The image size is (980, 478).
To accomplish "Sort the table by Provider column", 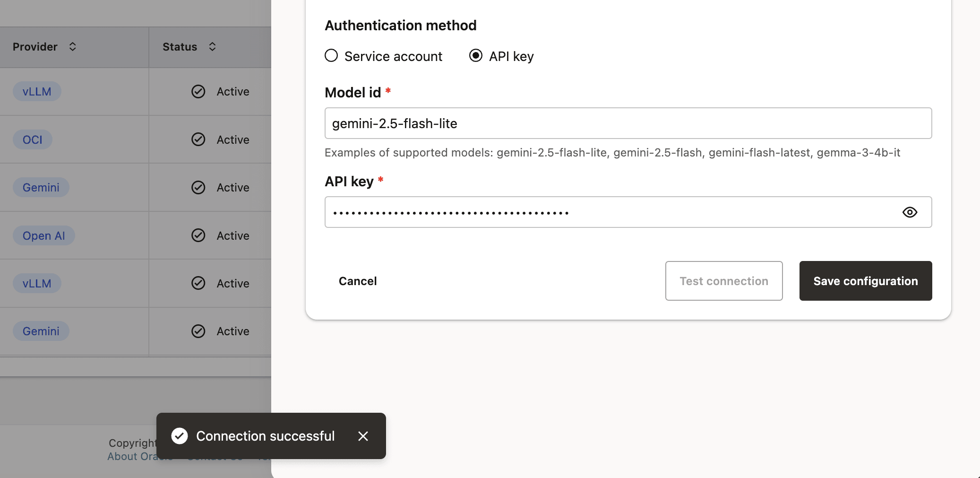I will click(72, 47).
